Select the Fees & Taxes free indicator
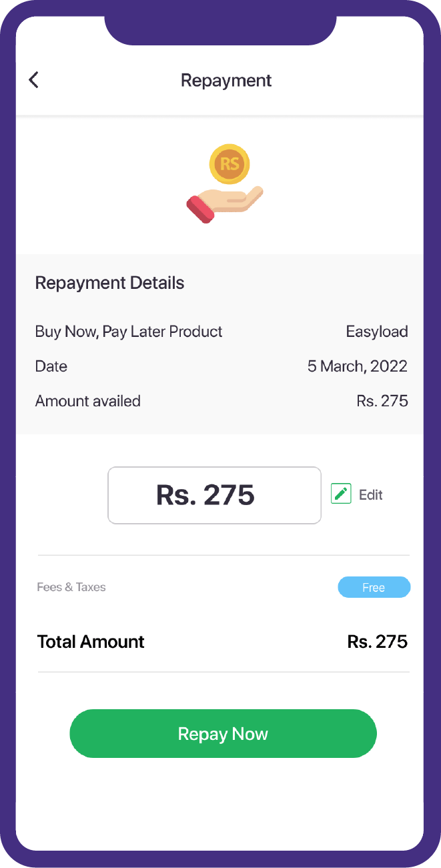 point(374,587)
